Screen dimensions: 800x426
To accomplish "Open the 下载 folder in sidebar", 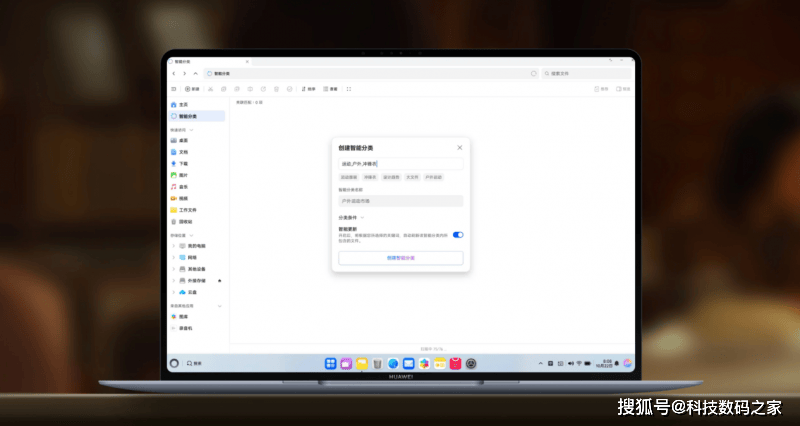I will (183, 163).
